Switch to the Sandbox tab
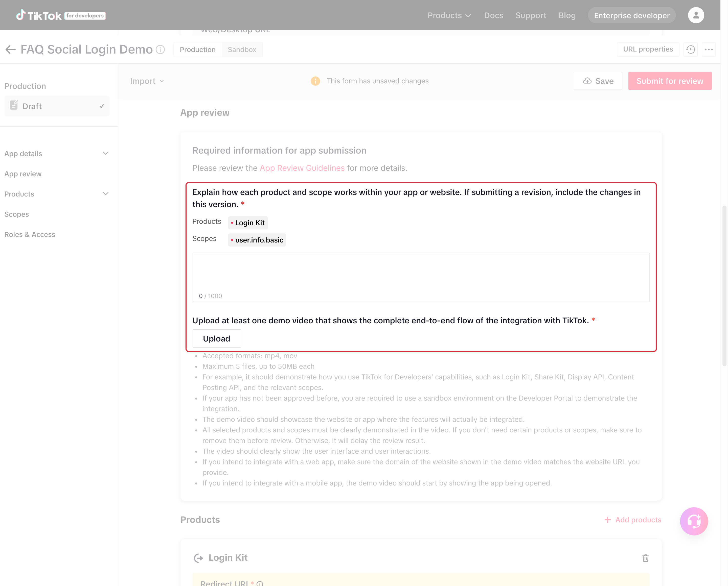The width and height of the screenshot is (728, 586). click(x=242, y=50)
